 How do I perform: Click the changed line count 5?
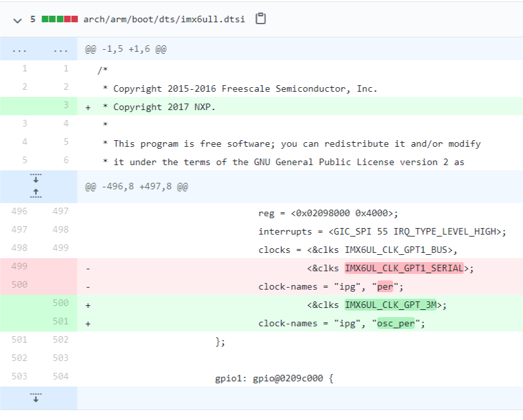click(x=33, y=19)
